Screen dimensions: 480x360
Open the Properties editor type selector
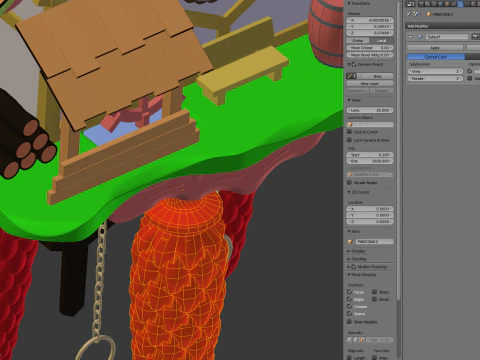point(410,4)
